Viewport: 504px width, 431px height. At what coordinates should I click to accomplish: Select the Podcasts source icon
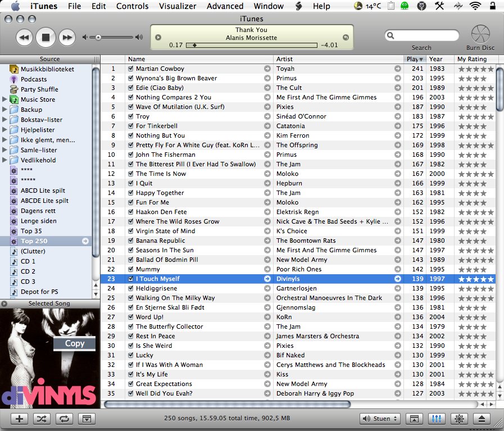(14, 79)
